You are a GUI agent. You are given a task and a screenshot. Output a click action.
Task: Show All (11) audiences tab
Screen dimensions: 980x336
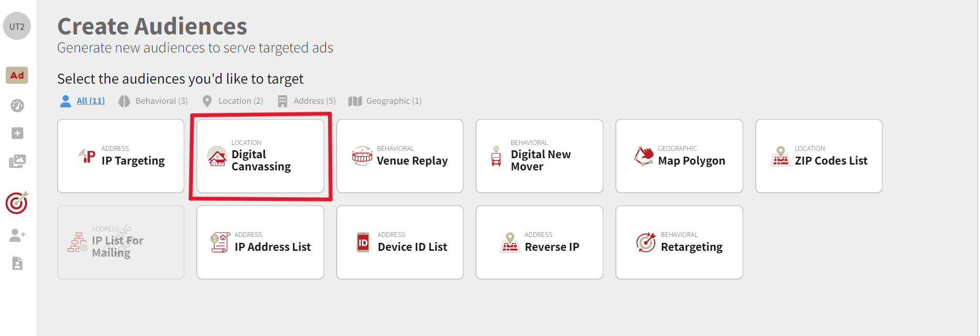click(x=91, y=101)
